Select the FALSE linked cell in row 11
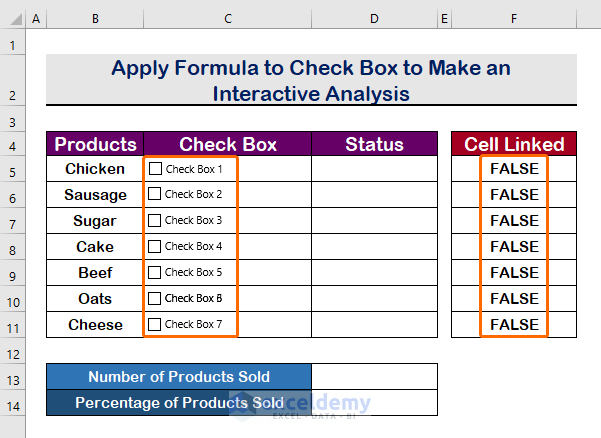The image size is (601, 438). coord(514,325)
